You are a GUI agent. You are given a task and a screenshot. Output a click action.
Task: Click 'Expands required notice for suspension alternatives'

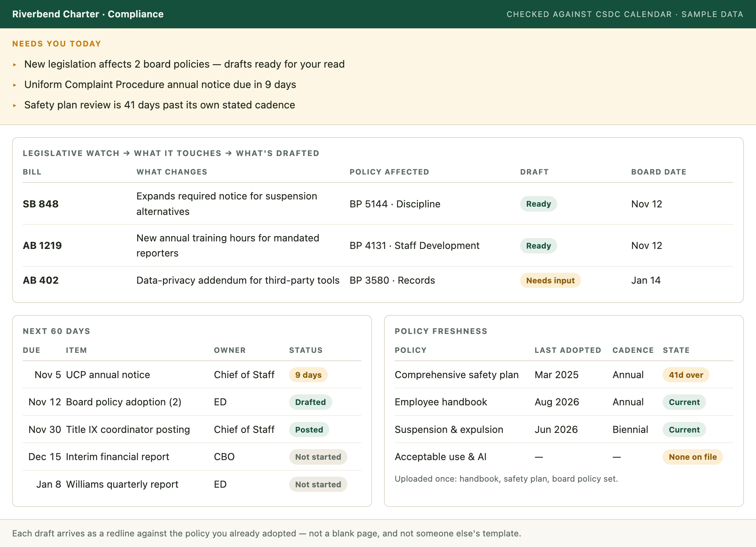coord(227,204)
